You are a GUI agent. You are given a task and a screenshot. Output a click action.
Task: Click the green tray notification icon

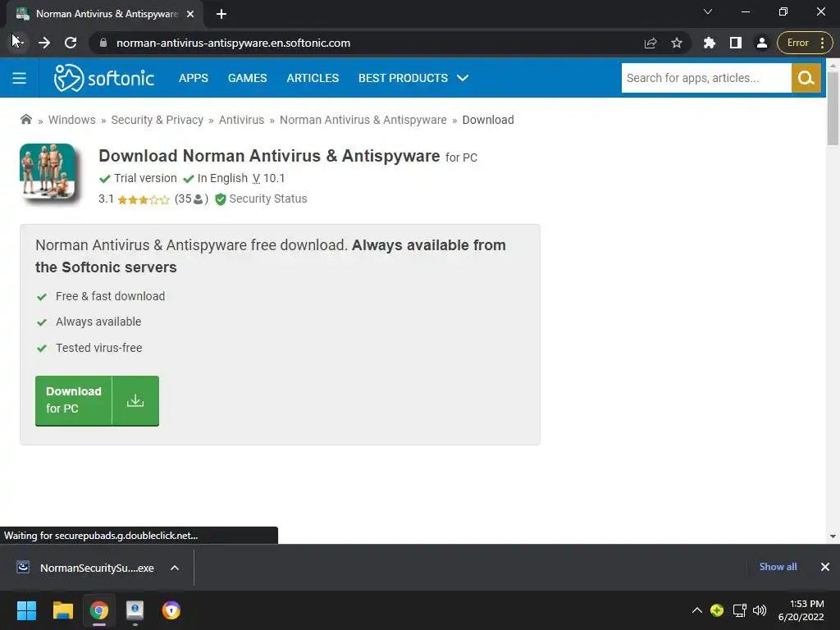717,610
